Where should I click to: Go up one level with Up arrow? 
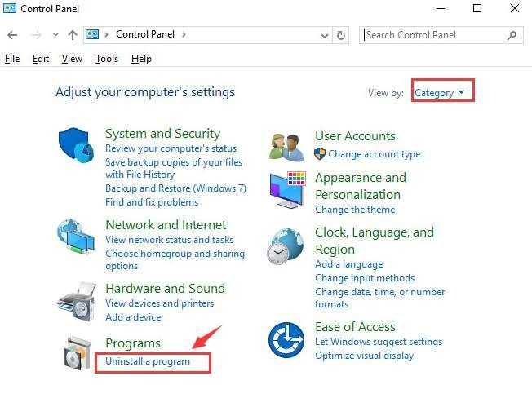click(73, 35)
